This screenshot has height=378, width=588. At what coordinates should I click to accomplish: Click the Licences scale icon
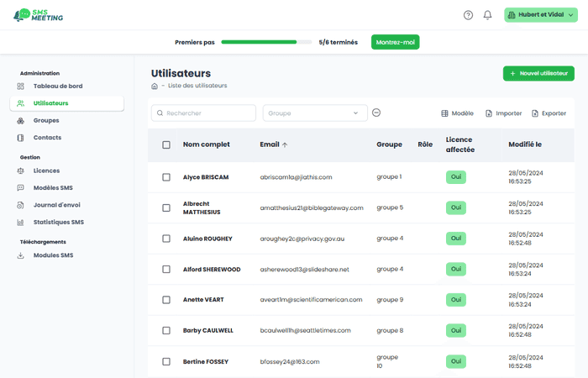pyautogui.click(x=21, y=171)
